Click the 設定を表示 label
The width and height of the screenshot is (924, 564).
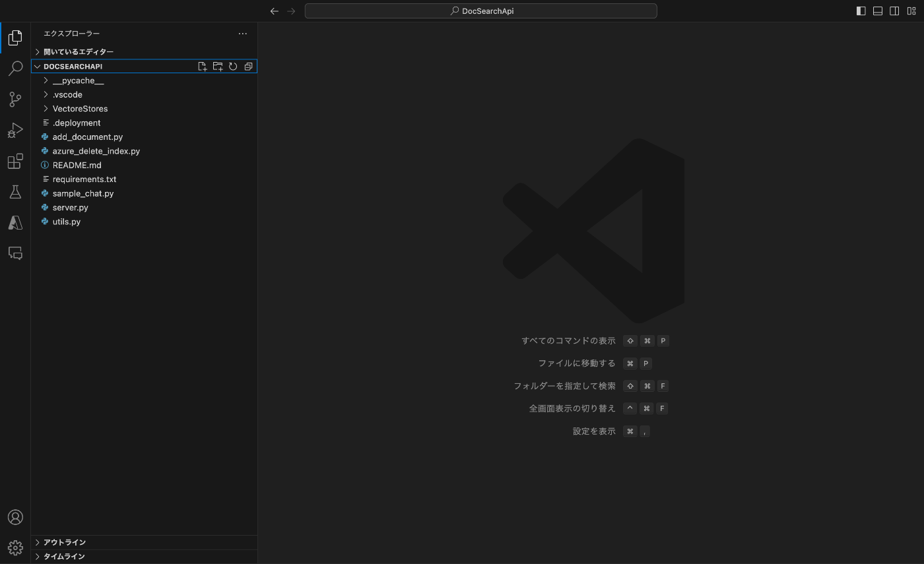(594, 431)
